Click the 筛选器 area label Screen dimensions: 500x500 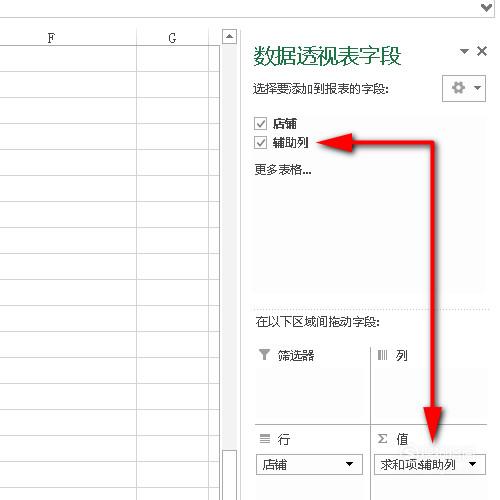[296, 355]
